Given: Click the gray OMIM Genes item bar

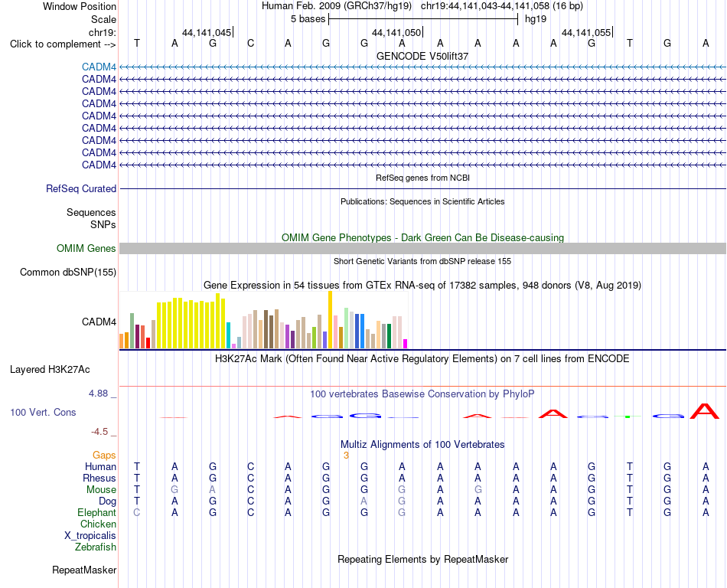Looking at the screenshot, I should click(x=422, y=249).
